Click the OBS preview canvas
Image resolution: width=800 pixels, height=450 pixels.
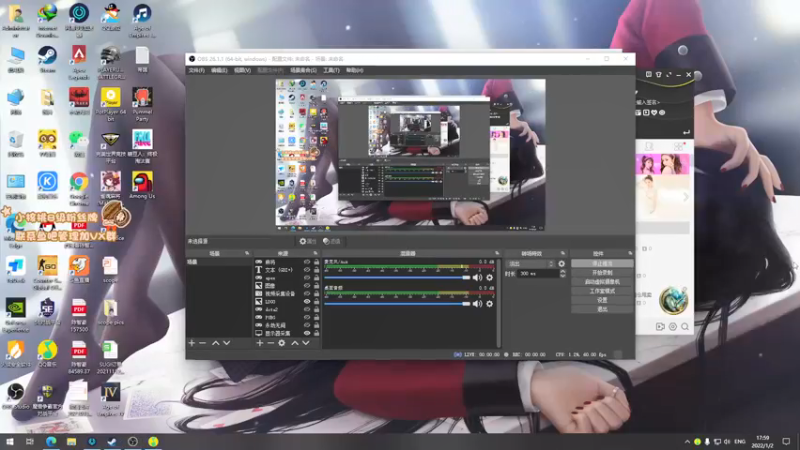click(x=410, y=155)
